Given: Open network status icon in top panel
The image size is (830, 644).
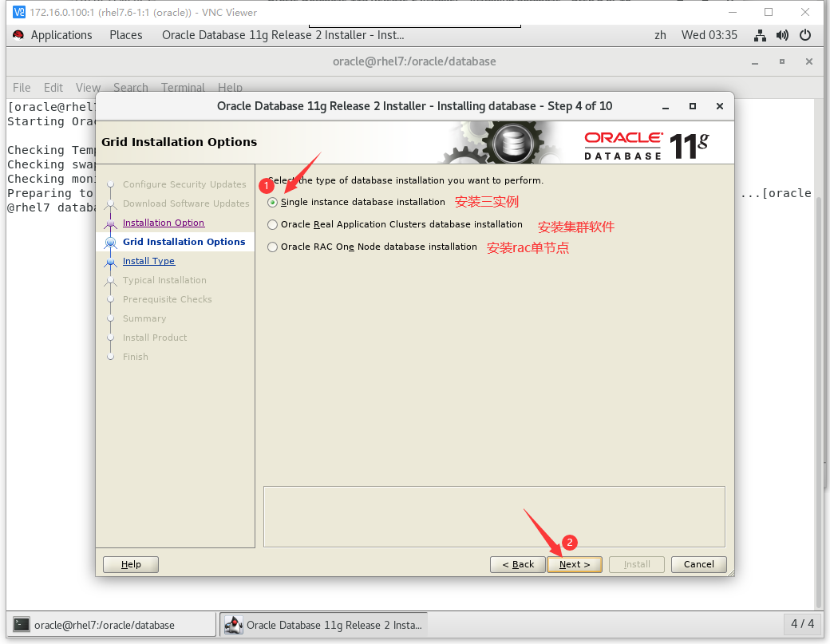Looking at the screenshot, I should [x=760, y=35].
